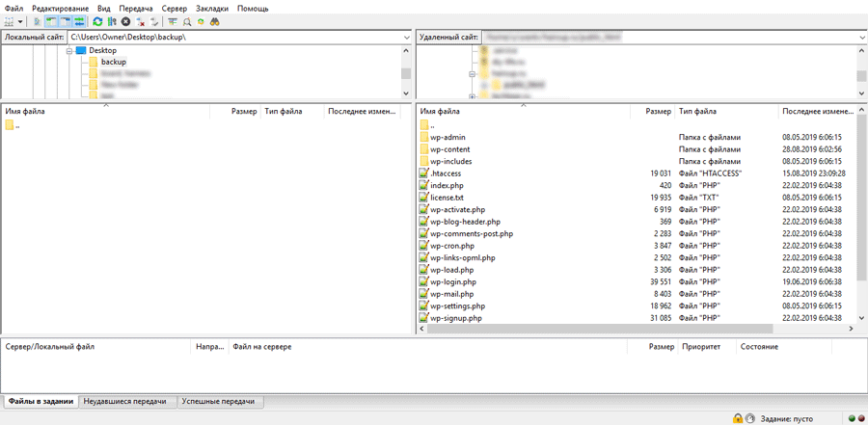Open the remote site path dropdown
Viewport: 868px width, 425px height.
861,38
